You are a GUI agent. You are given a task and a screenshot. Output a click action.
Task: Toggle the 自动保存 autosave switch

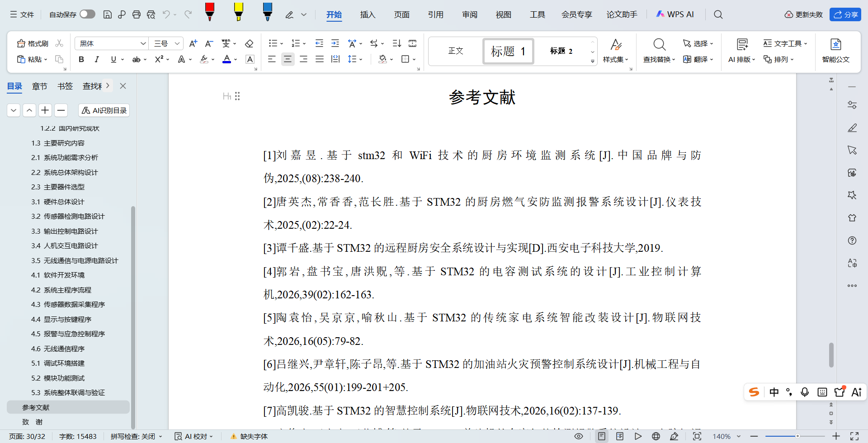click(87, 14)
